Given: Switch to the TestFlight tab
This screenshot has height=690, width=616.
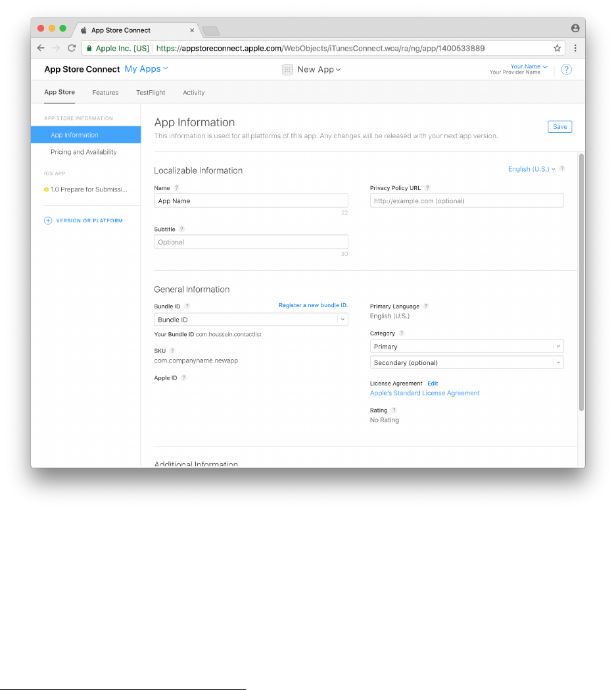Looking at the screenshot, I should click(151, 92).
